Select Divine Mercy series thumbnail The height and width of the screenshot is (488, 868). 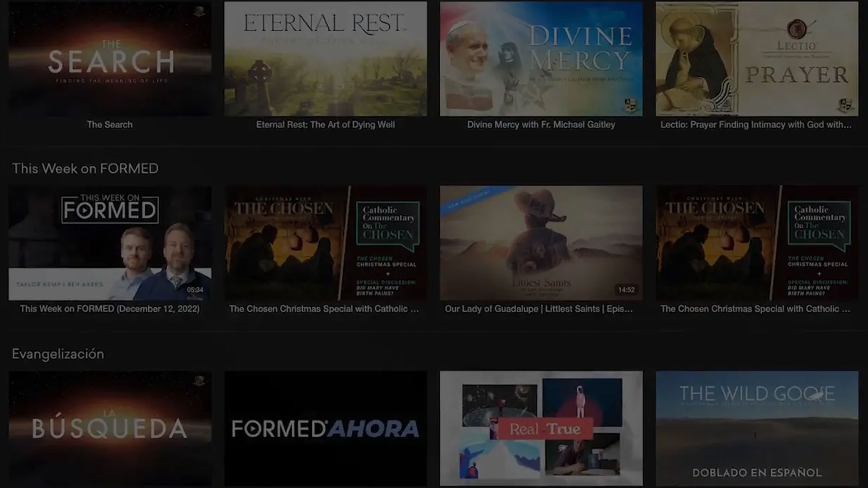(541, 59)
